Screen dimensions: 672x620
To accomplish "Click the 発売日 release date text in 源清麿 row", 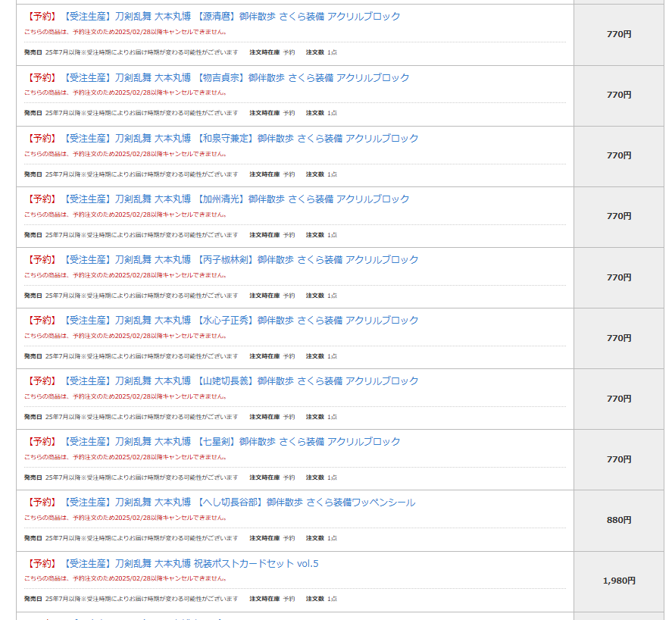I will pyautogui.click(x=131, y=52).
